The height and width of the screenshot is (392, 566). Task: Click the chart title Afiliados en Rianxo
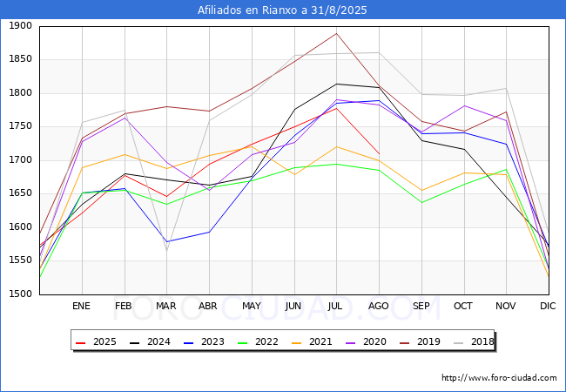click(282, 10)
